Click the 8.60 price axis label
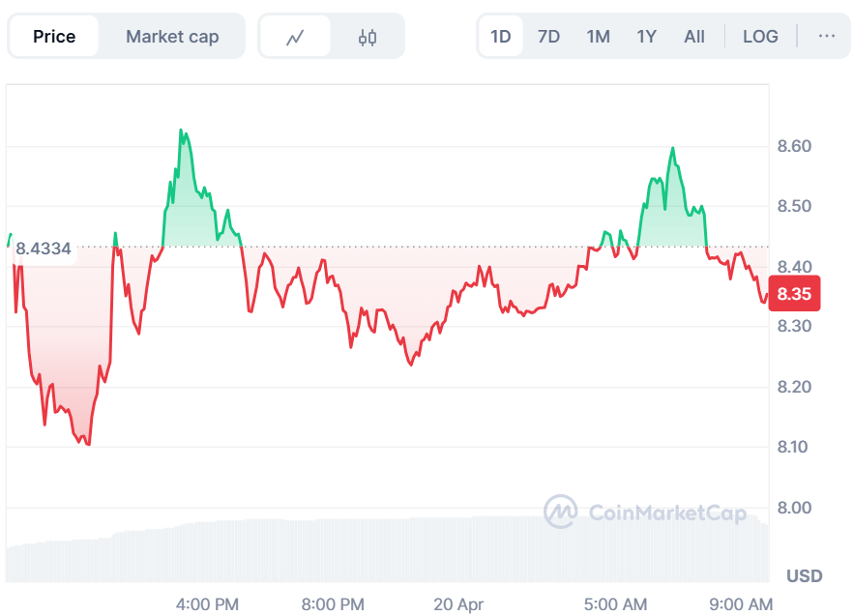The image size is (854, 616). coord(794,146)
